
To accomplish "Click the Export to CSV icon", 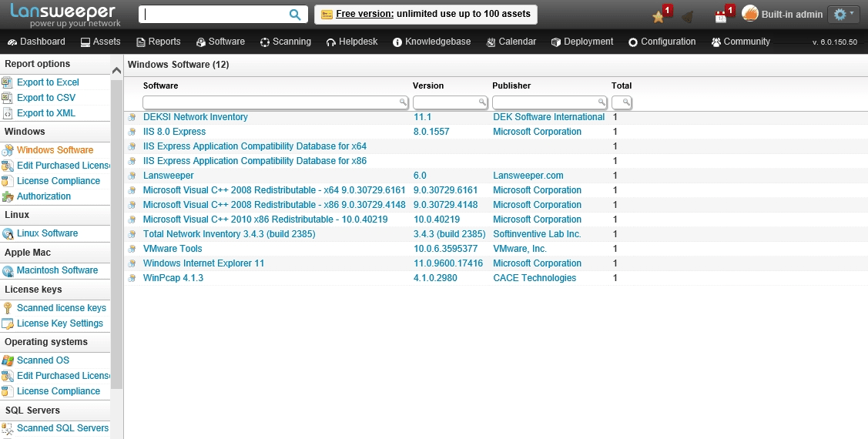I will point(7,98).
